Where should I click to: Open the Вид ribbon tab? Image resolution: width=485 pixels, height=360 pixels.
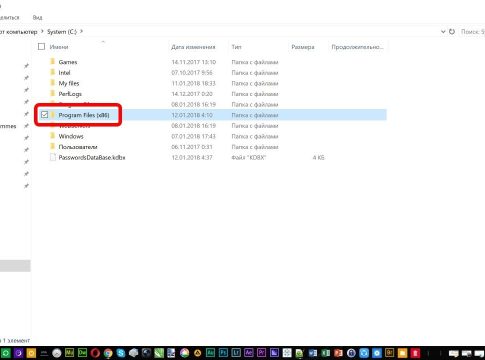pyautogui.click(x=37, y=17)
